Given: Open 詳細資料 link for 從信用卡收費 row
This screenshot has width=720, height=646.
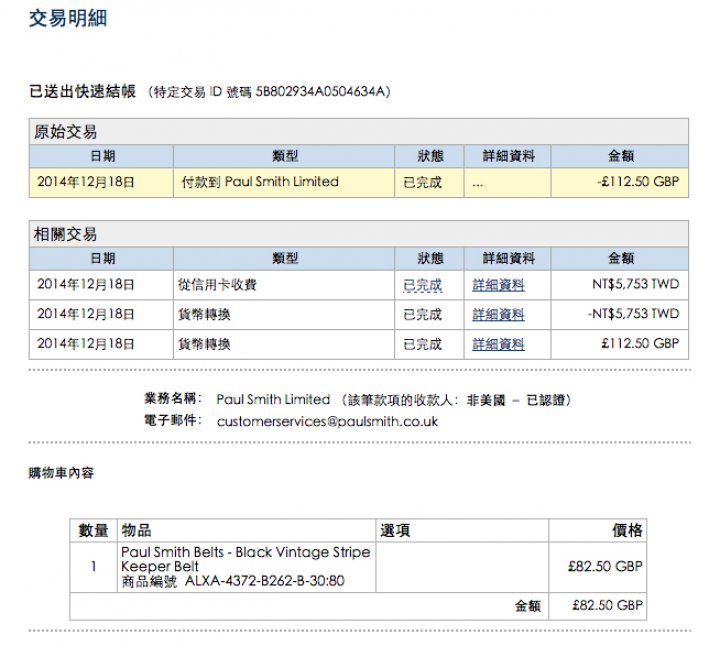Looking at the screenshot, I should pyautogui.click(x=498, y=285).
